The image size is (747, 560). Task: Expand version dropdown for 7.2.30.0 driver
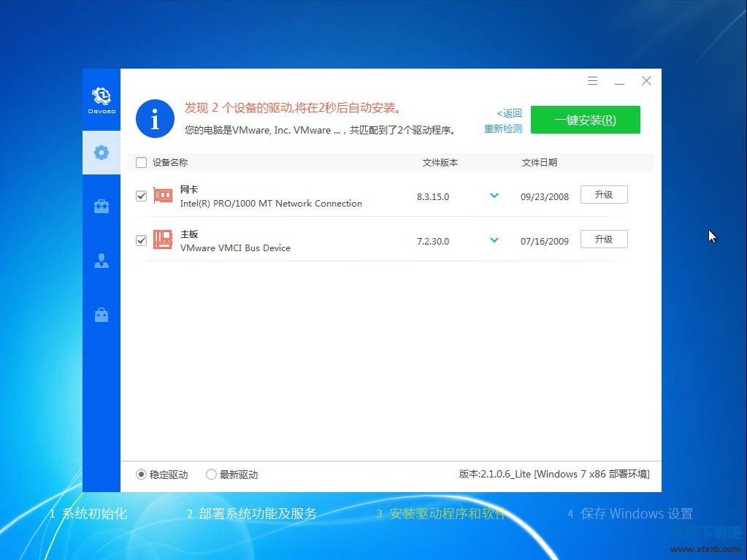click(x=494, y=240)
